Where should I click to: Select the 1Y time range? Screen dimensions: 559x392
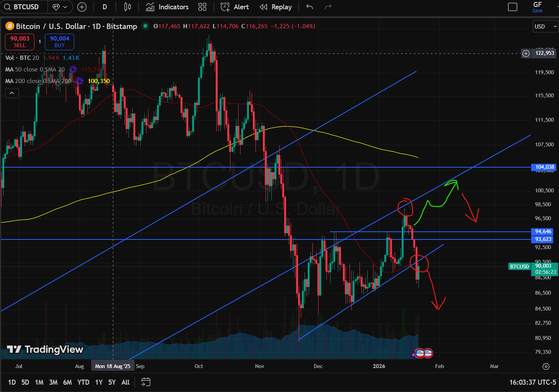pos(99,382)
